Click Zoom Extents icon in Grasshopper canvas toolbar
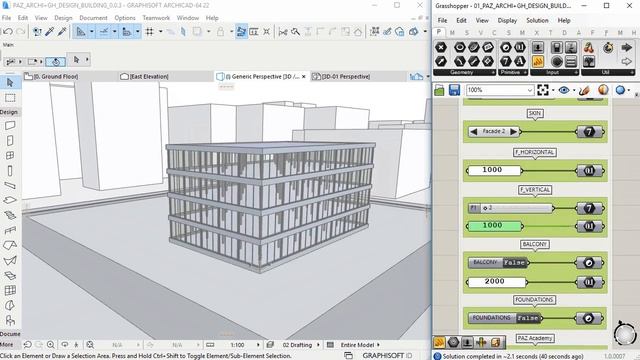 click(x=543, y=90)
